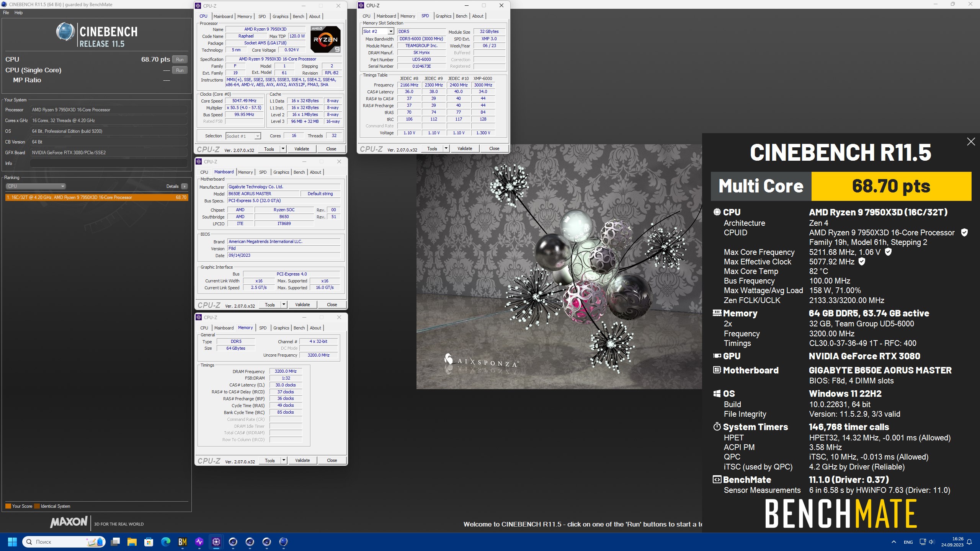Open Microsoft Edge from the taskbar

(166, 542)
